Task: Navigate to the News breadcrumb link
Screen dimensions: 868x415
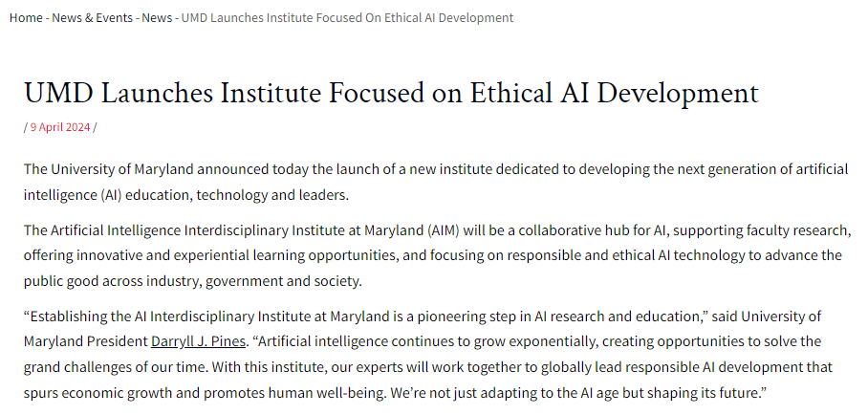Action: coord(157,18)
